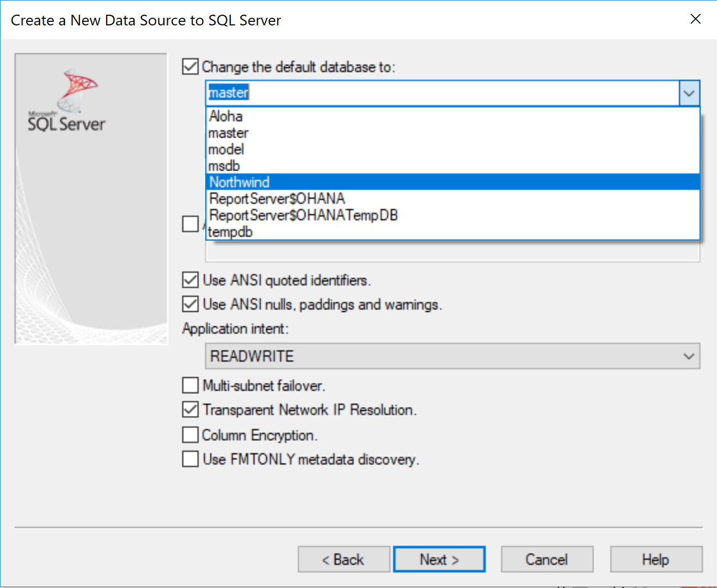Enable Column Encryption

point(190,435)
